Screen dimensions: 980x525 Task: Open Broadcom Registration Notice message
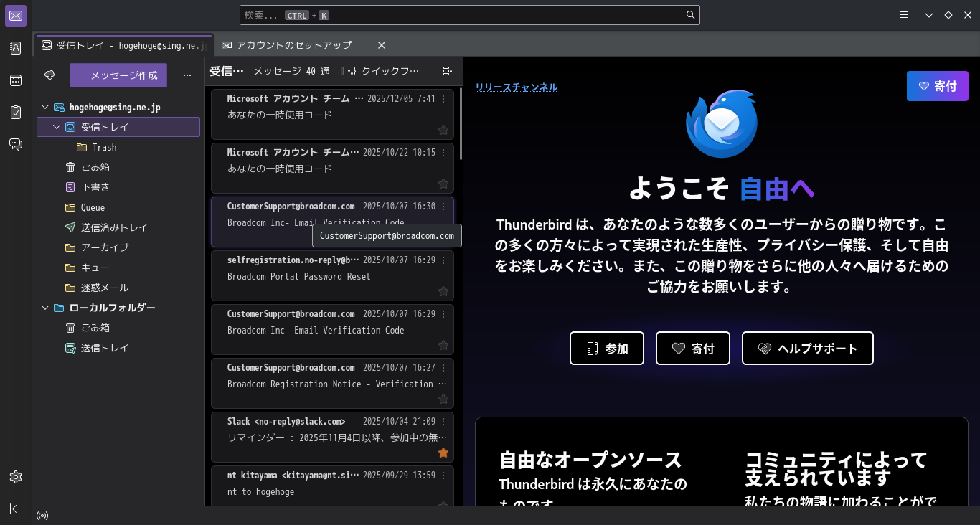(x=332, y=383)
